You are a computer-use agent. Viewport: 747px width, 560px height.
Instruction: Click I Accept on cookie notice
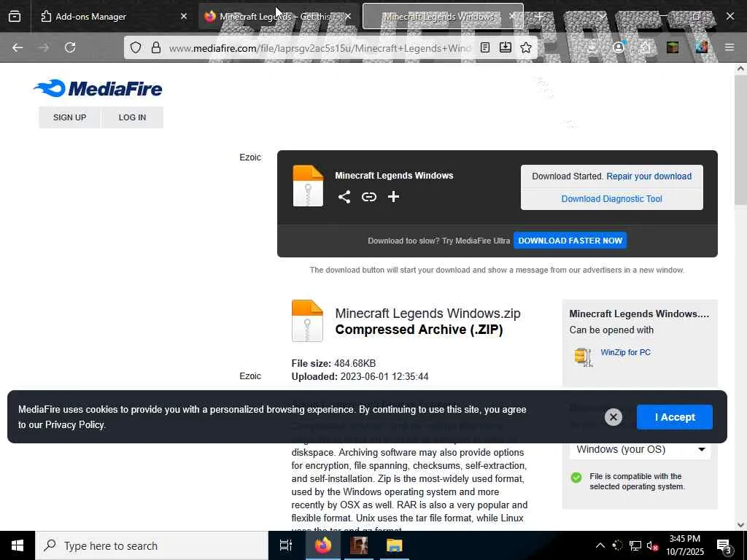[675, 417]
